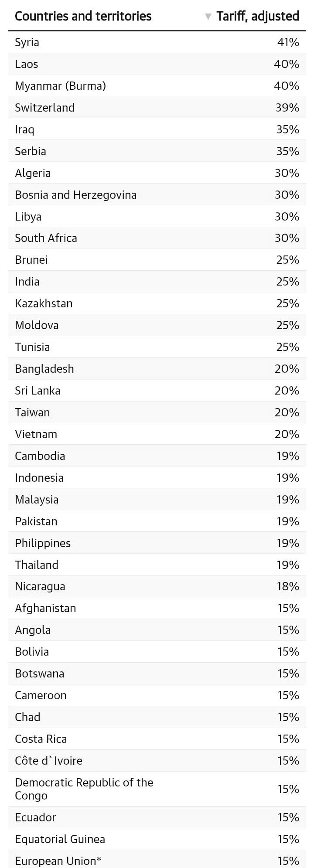Select the Afghanistan row

point(157,608)
